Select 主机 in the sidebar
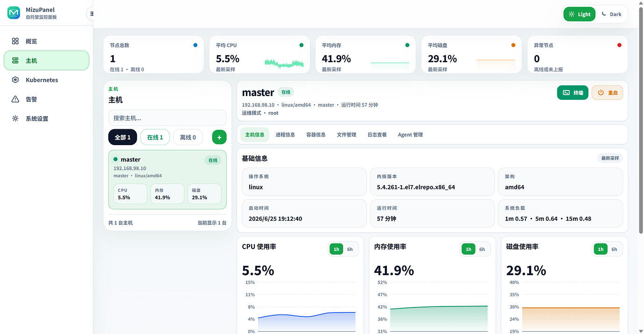The height and width of the screenshot is (334, 644). click(x=46, y=61)
